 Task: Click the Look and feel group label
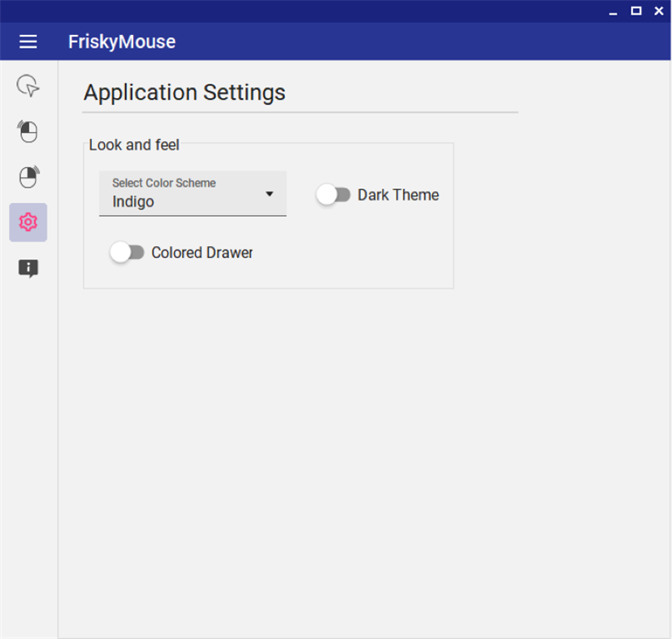[134, 145]
